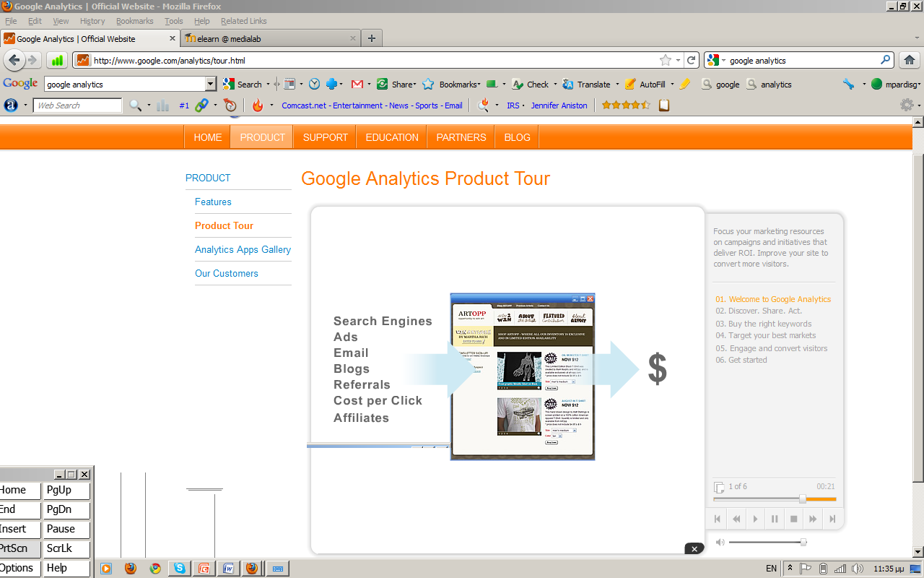The height and width of the screenshot is (578, 924).
Task: Open the SUPPORT navigation tab
Action: [326, 137]
